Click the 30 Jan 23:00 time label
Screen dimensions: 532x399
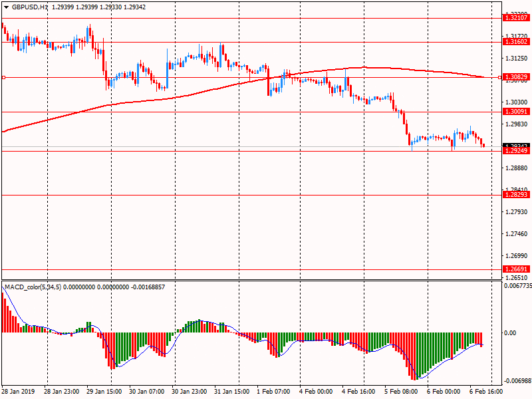click(189, 392)
